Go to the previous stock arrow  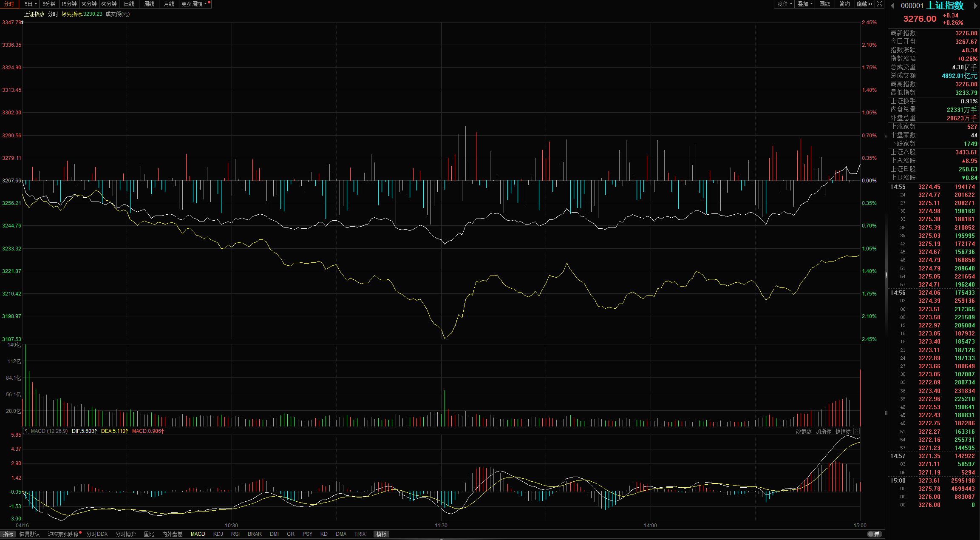[893, 6]
